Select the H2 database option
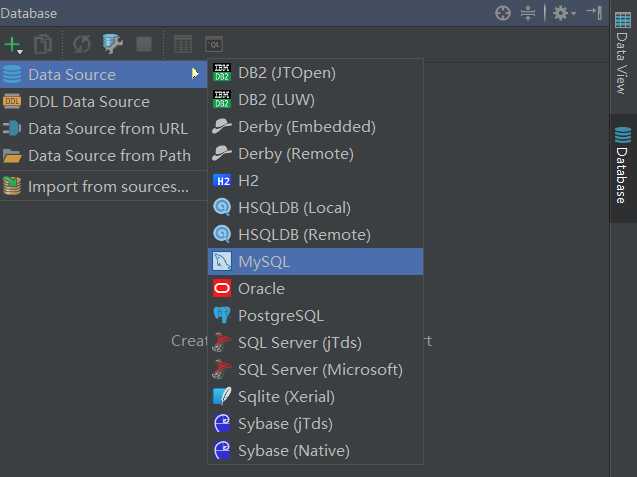Screen dimensions: 637x477 tap(315, 181)
